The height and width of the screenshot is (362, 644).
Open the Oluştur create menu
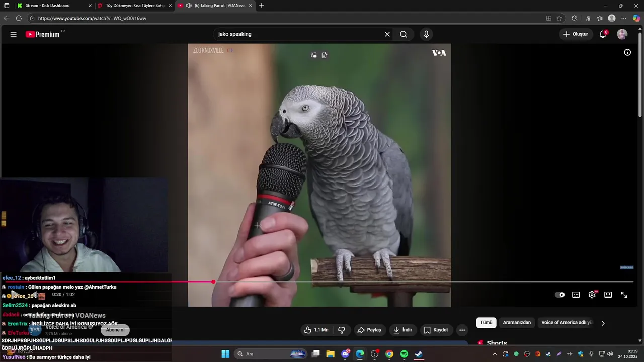point(576,34)
